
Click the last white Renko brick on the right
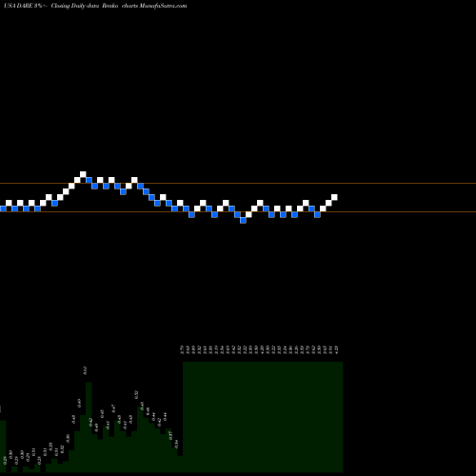pos(334,197)
